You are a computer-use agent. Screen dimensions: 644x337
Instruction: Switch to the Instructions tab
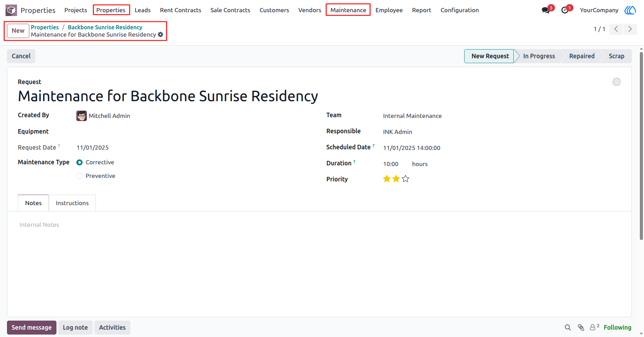(x=72, y=203)
